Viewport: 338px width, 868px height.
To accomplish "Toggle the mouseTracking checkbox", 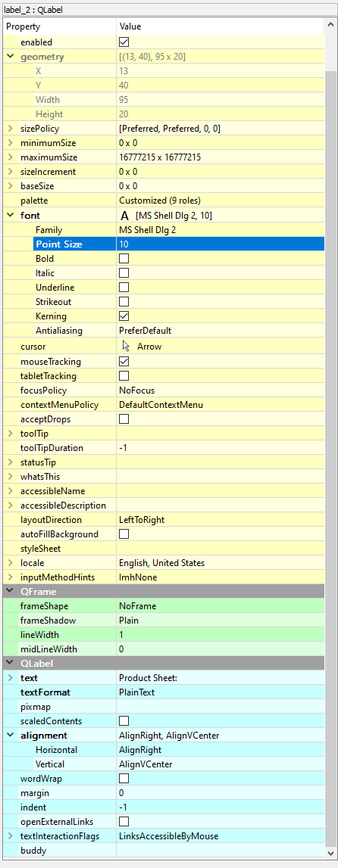I will 124,362.
